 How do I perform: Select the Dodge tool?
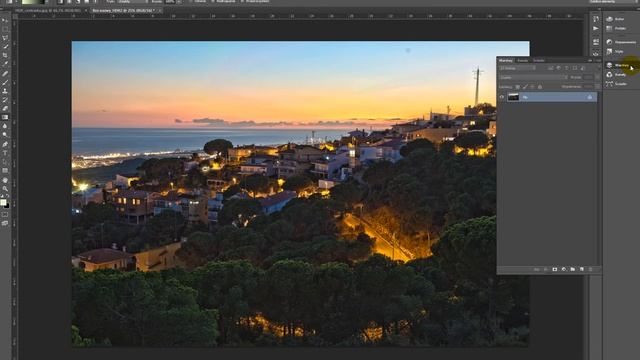(5, 135)
